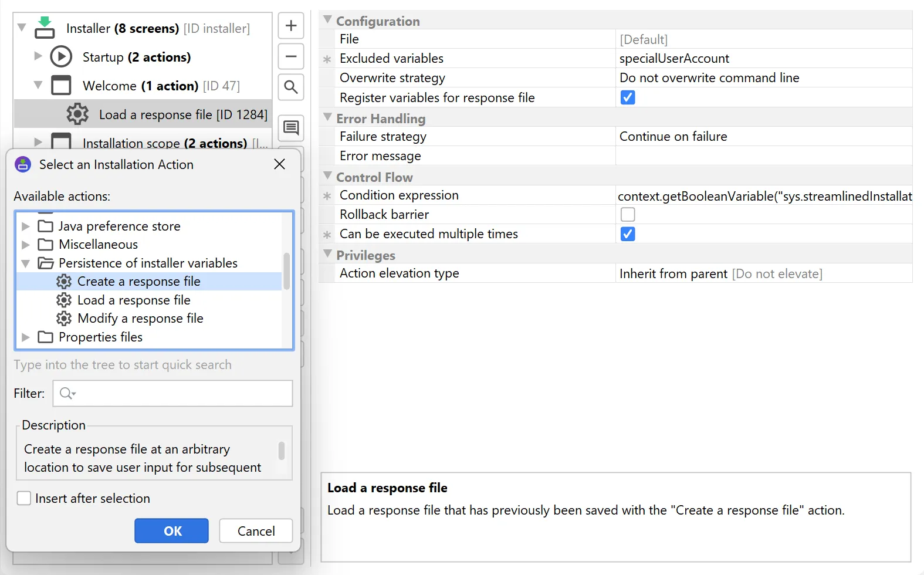Viewport: 924px width, 575px height.
Task: Change Overwrite strategy value
Action: point(764,78)
